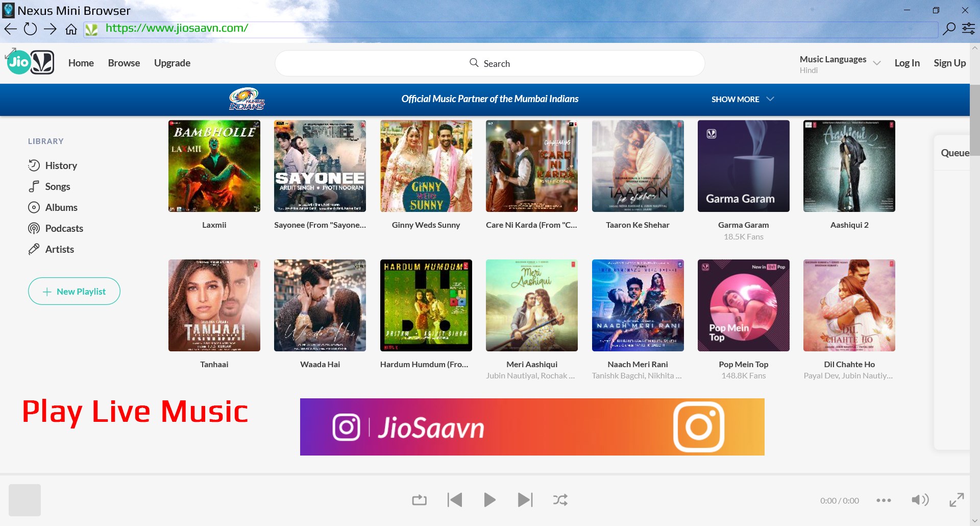Screen dimensions: 980x526
Task: Play the current track
Action: [x=489, y=500]
